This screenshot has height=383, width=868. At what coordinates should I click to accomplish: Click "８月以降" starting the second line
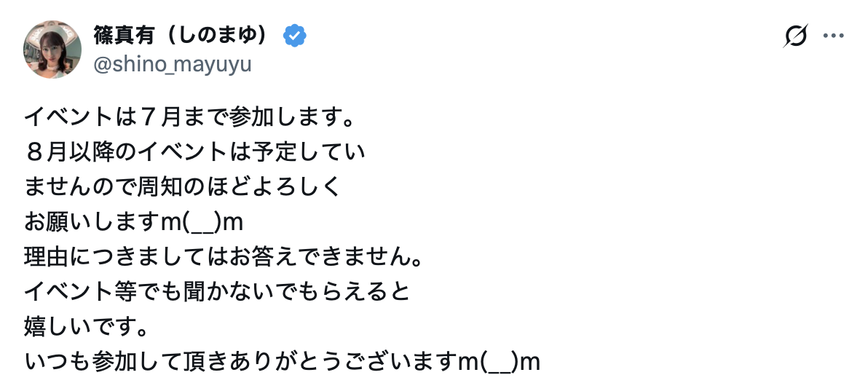[73, 152]
